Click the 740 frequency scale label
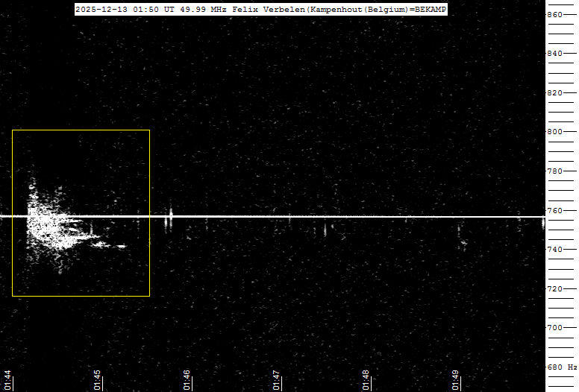This screenshot has width=579, height=392. [x=555, y=250]
